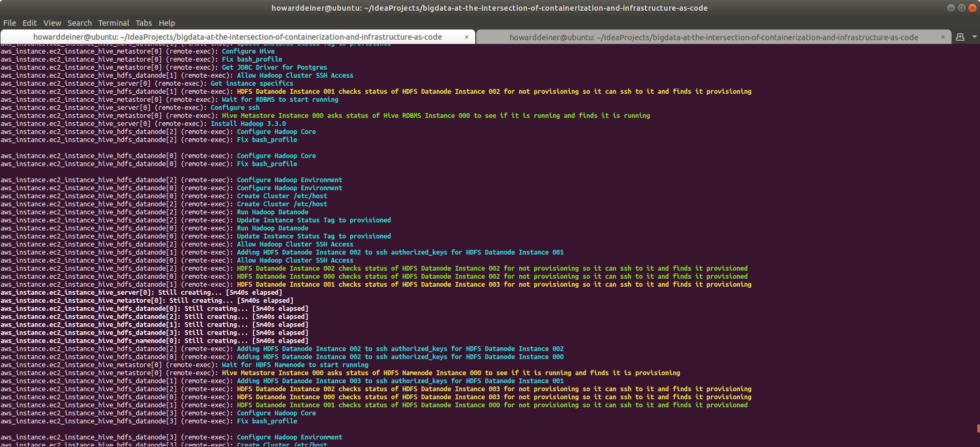Switch to the first terminal tab
The image size is (980, 447).
[238, 37]
